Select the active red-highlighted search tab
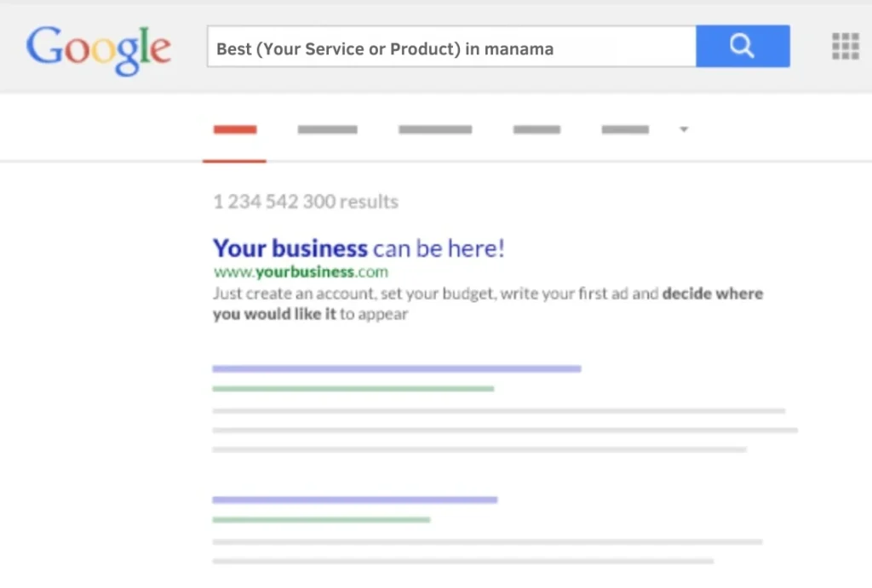 tap(234, 129)
